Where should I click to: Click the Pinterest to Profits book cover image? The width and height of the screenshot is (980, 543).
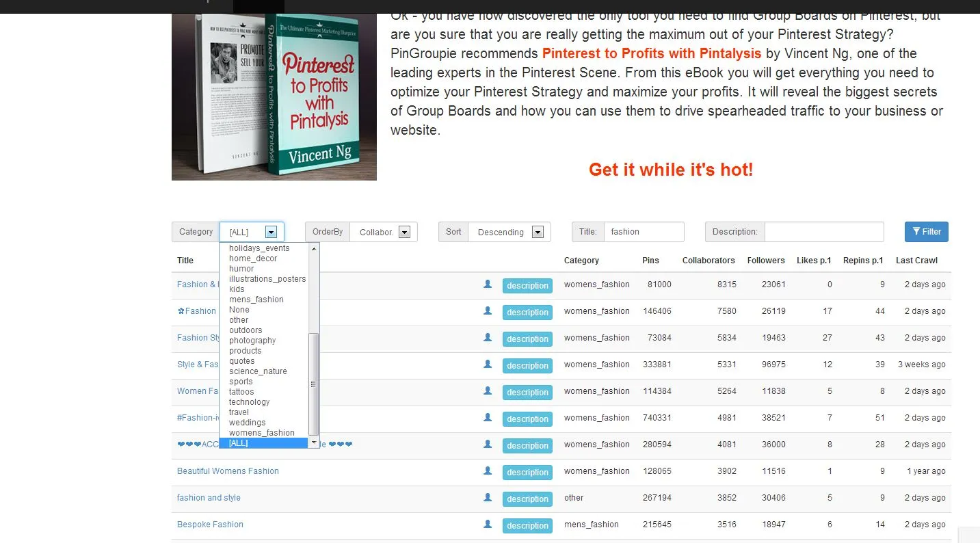click(x=274, y=96)
